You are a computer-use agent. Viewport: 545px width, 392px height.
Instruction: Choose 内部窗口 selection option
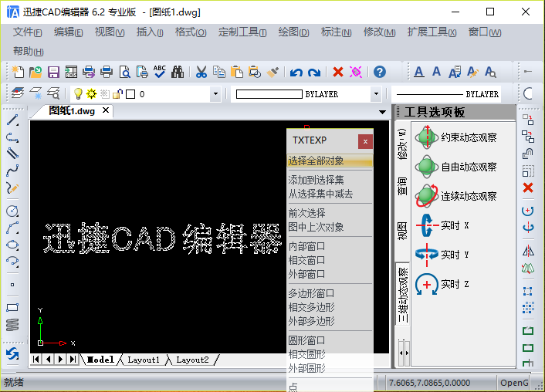point(330,246)
